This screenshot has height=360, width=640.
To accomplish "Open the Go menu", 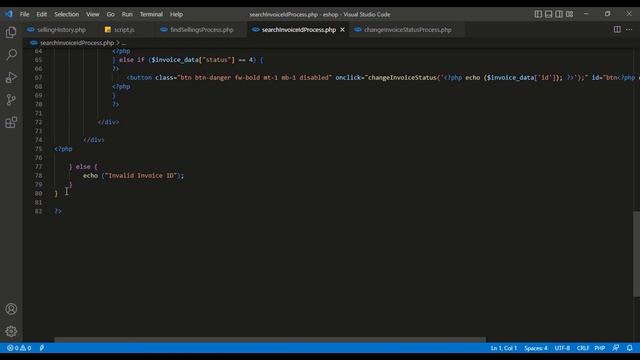I will click(111, 14).
